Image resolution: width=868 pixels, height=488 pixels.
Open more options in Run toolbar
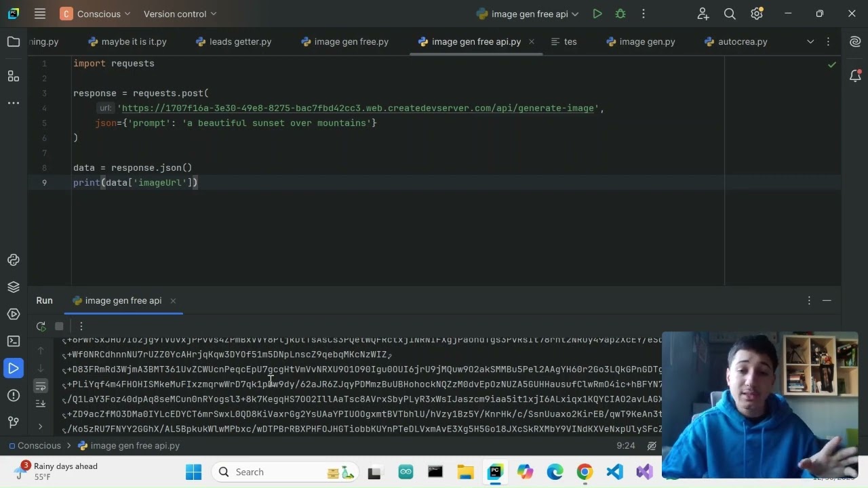point(81,326)
